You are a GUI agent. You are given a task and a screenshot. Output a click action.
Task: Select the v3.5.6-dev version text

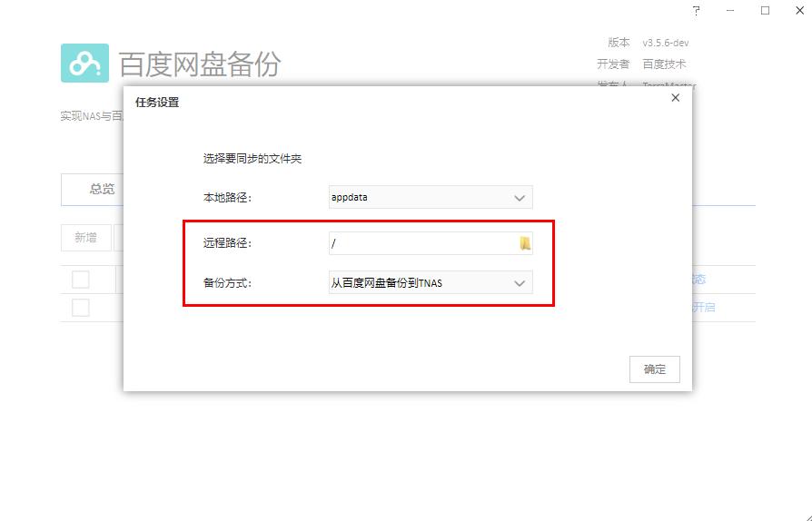coord(666,43)
